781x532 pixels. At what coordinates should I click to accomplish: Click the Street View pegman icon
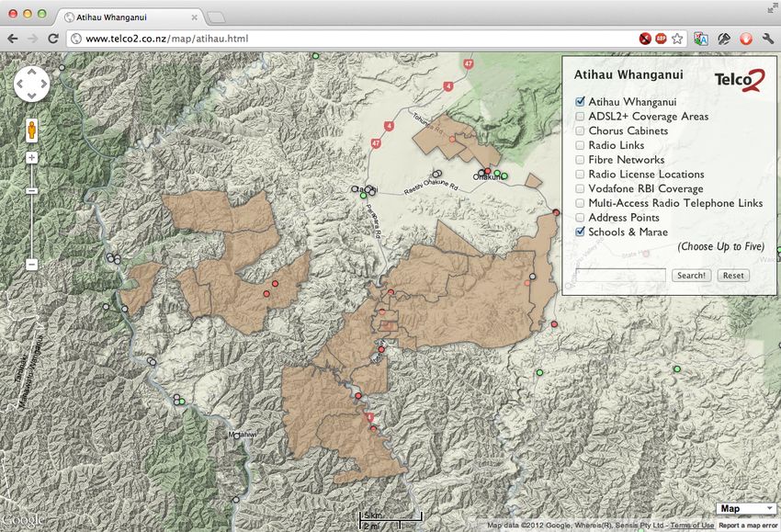tap(31, 130)
